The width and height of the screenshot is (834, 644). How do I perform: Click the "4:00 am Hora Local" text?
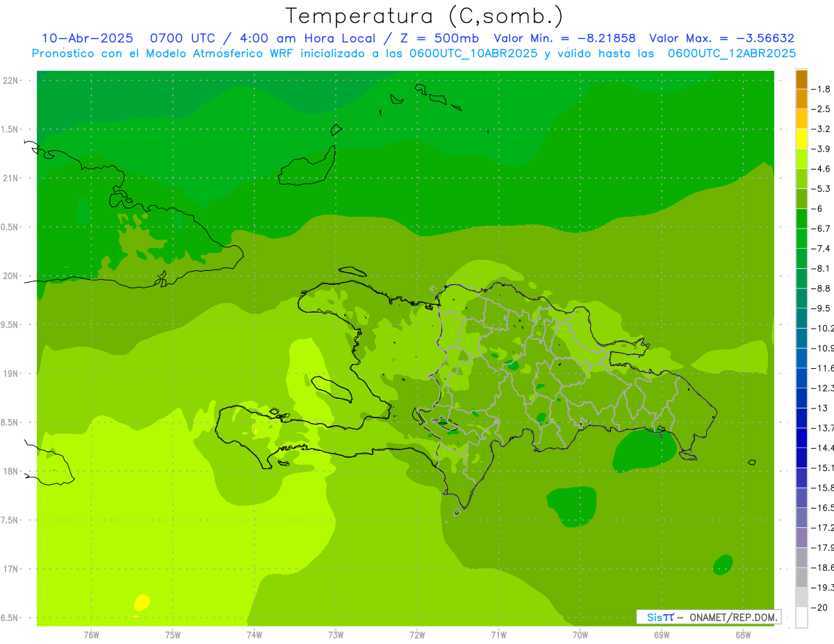coord(306,38)
